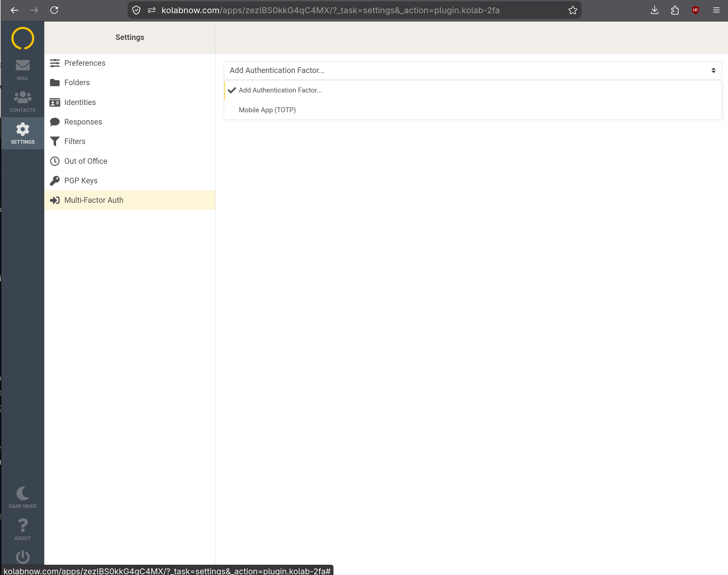Bookmark page with star icon
This screenshot has height=575, width=728.
[x=572, y=11]
